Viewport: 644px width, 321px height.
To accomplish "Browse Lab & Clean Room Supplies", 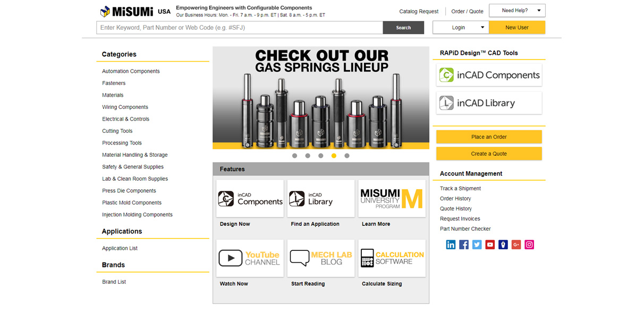I will coord(135,179).
